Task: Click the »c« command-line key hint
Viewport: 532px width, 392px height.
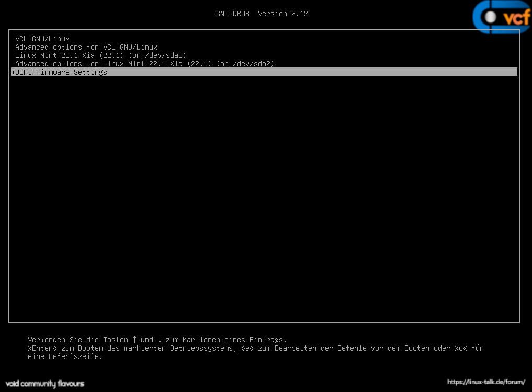Action: point(459,348)
